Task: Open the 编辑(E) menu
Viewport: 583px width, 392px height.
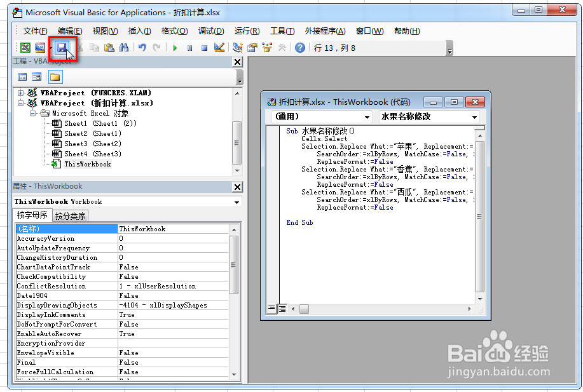Action: coord(70,31)
